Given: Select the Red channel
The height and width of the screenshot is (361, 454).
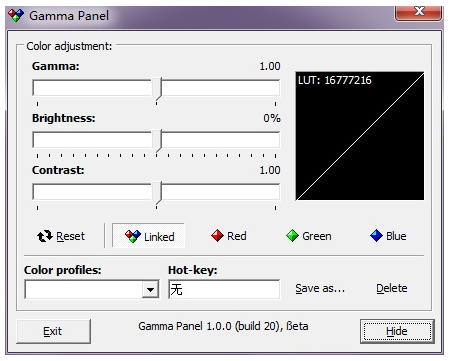Looking at the screenshot, I should coord(229,236).
